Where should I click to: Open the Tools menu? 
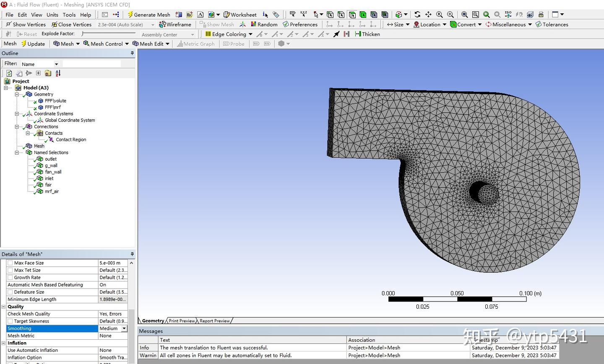69,15
